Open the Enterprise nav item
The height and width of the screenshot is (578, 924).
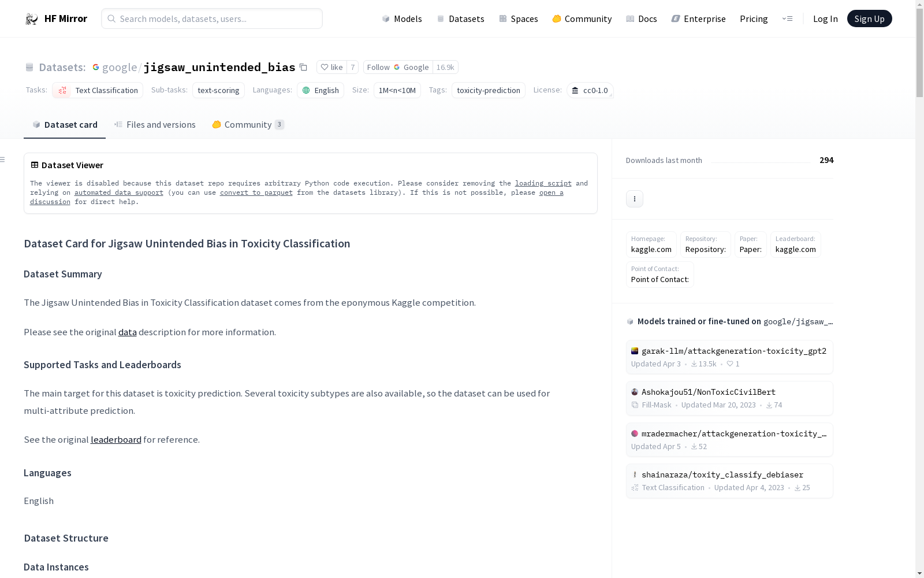click(698, 19)
